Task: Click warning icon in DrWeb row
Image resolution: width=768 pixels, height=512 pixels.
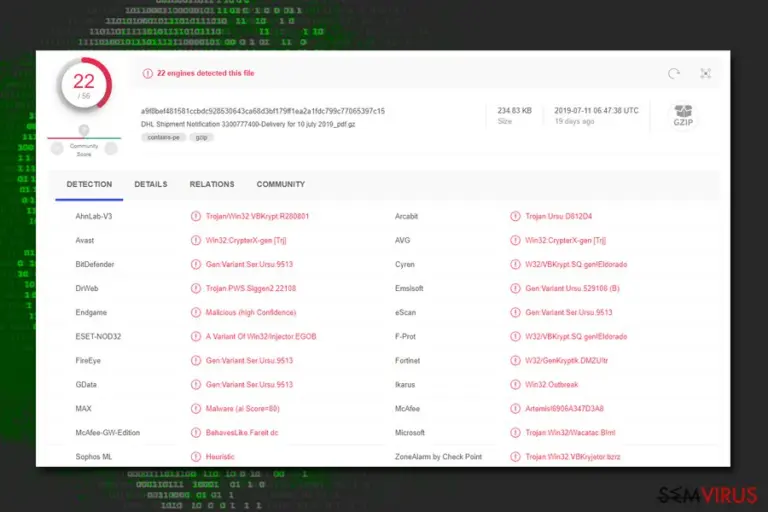Action: click(x=195, y=288)
